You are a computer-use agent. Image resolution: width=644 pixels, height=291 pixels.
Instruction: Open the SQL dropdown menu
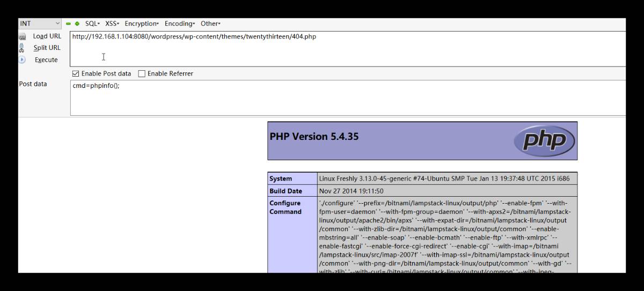[92, 24]
